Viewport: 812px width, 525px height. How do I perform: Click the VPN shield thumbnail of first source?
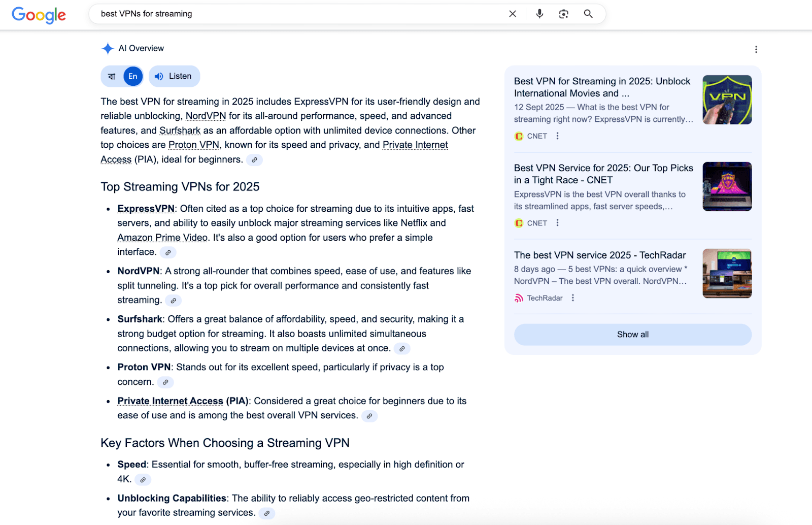[727, 100]
